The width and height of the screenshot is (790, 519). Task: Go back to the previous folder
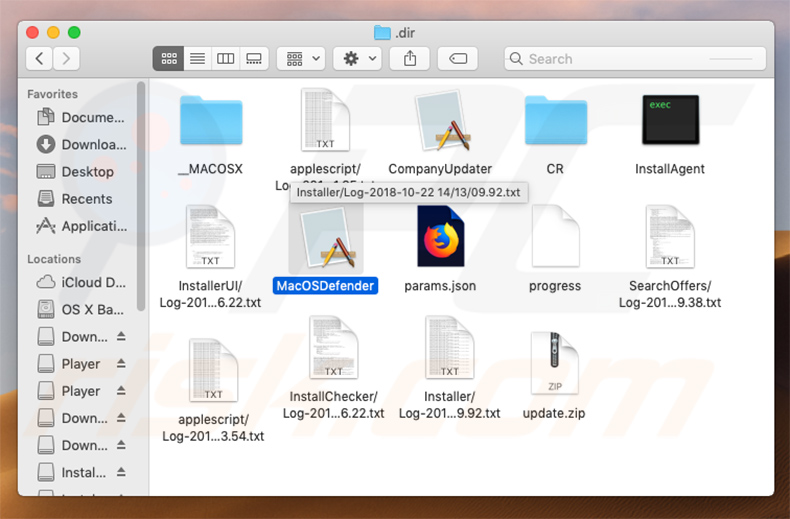[40, 59]
